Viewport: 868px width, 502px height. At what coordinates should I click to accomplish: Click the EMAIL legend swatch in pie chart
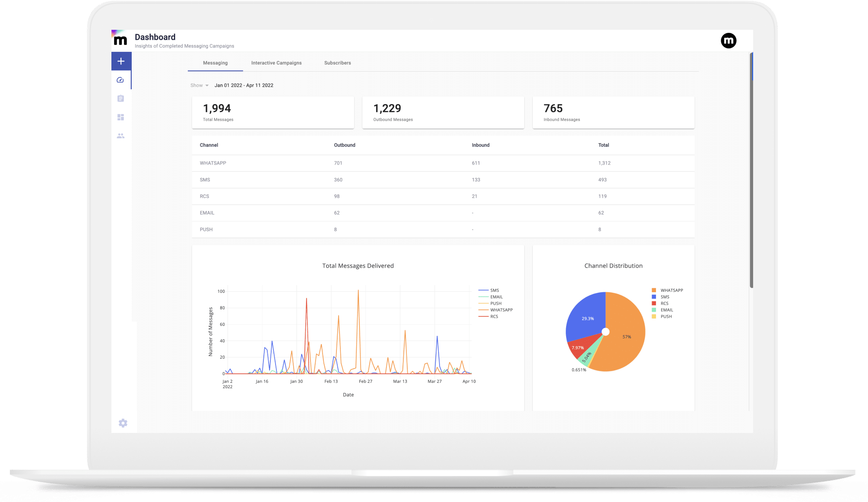click(x=654, y=310)
